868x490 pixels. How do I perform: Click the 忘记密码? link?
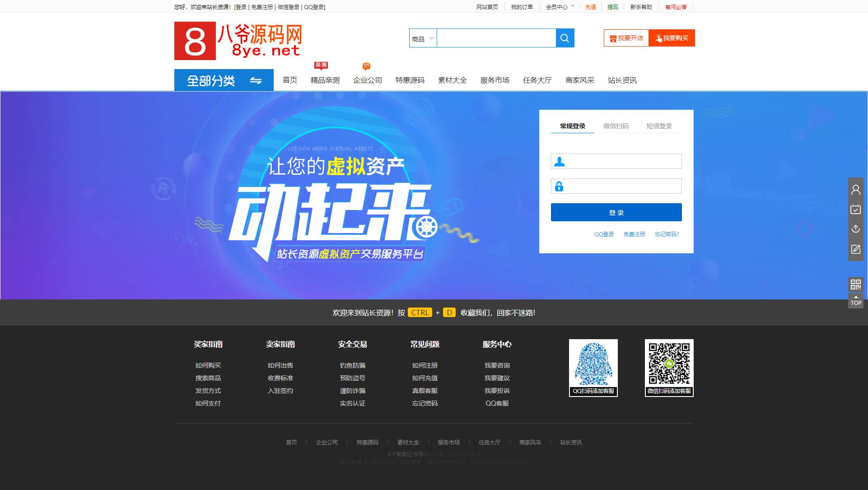[667, 234]
